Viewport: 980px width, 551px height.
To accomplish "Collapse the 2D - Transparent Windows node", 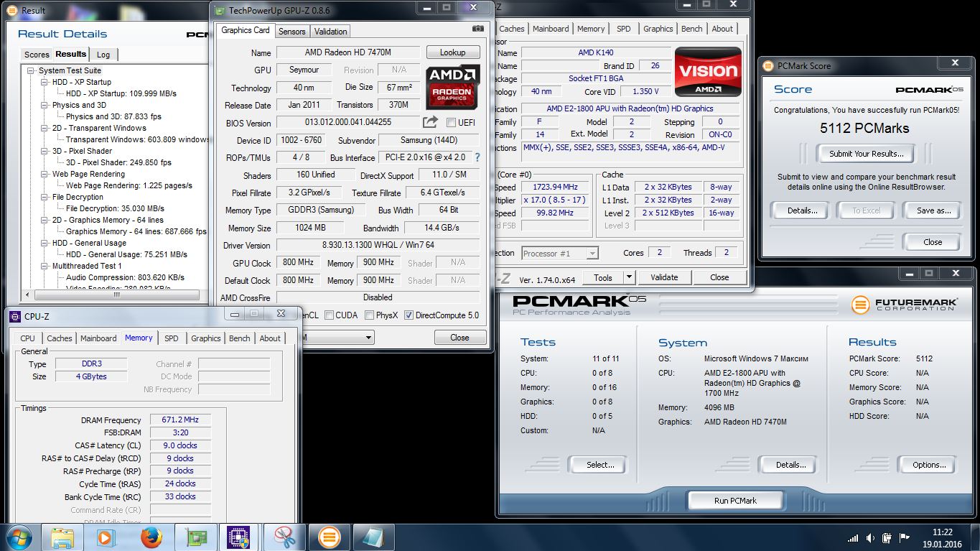I will coord(45,128).
